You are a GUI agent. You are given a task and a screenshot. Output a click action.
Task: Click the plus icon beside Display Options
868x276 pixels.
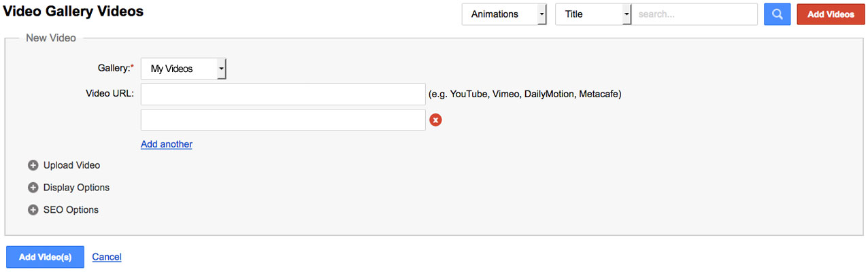pyautogui.click(x=33, y=188)
